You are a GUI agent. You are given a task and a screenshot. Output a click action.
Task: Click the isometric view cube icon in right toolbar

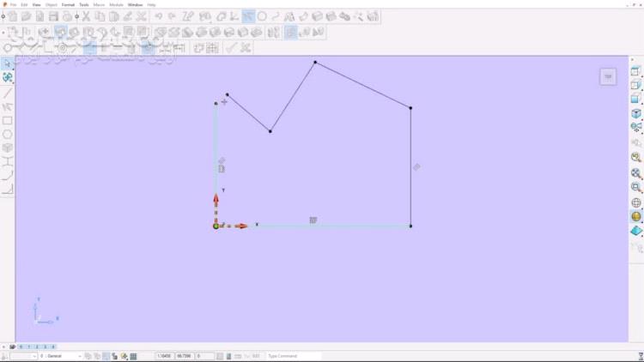635,113
